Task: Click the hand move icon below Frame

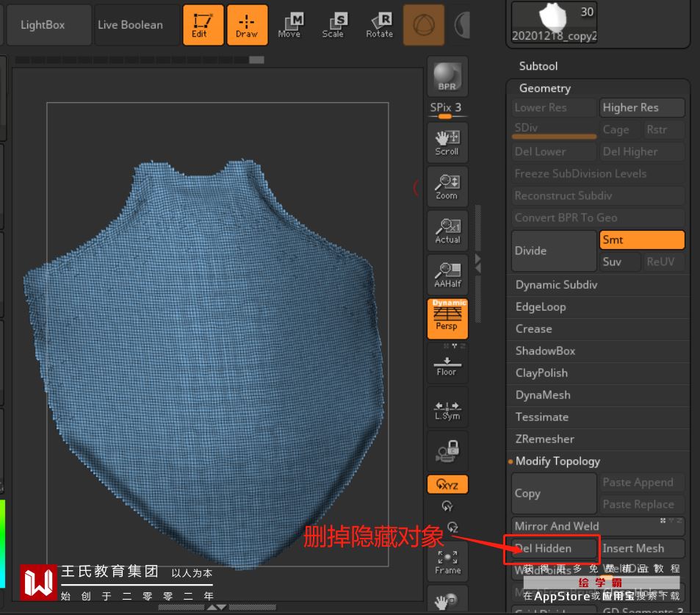Action: (447, 600)
